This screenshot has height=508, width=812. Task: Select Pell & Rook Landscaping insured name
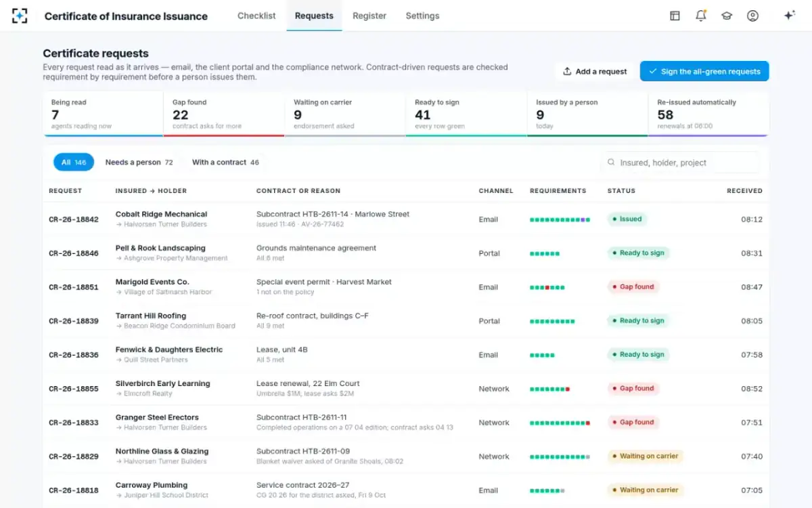[160, 248]
